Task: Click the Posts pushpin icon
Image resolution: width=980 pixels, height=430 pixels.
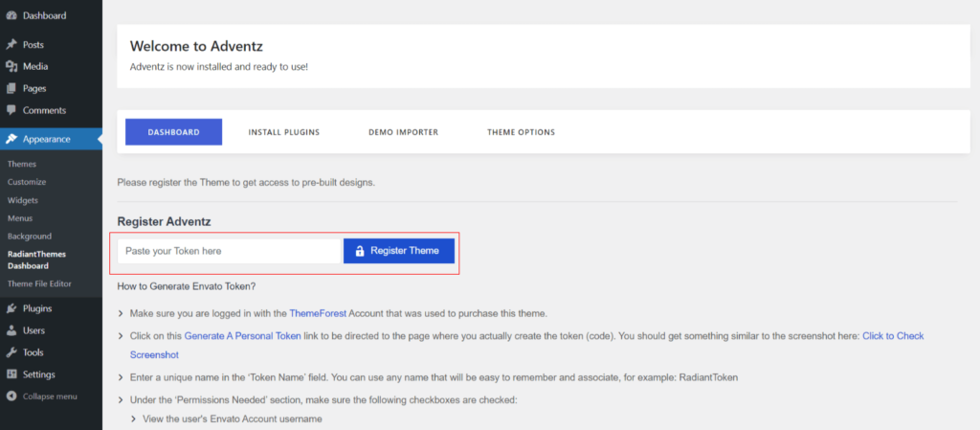Action: click(x=11, y=45)
